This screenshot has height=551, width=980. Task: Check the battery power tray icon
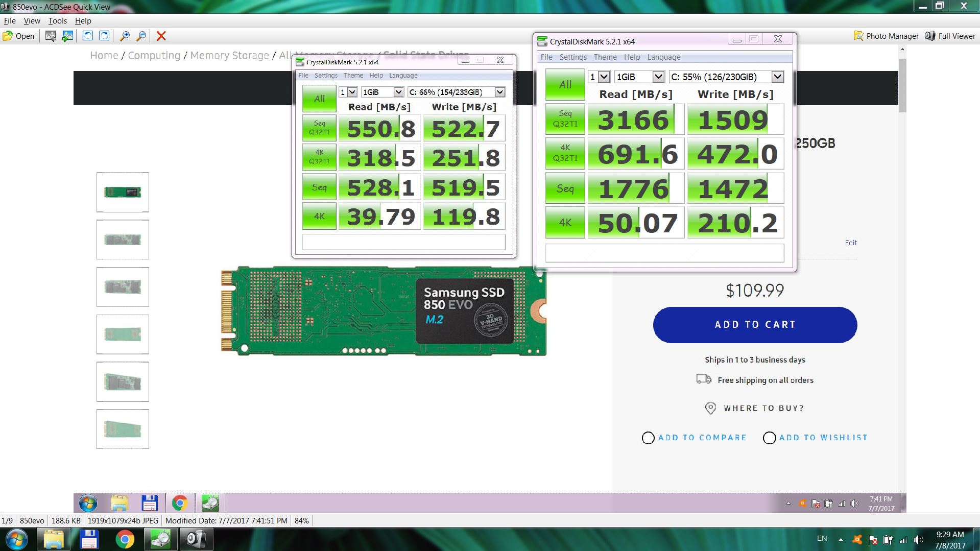pos(888,539)
